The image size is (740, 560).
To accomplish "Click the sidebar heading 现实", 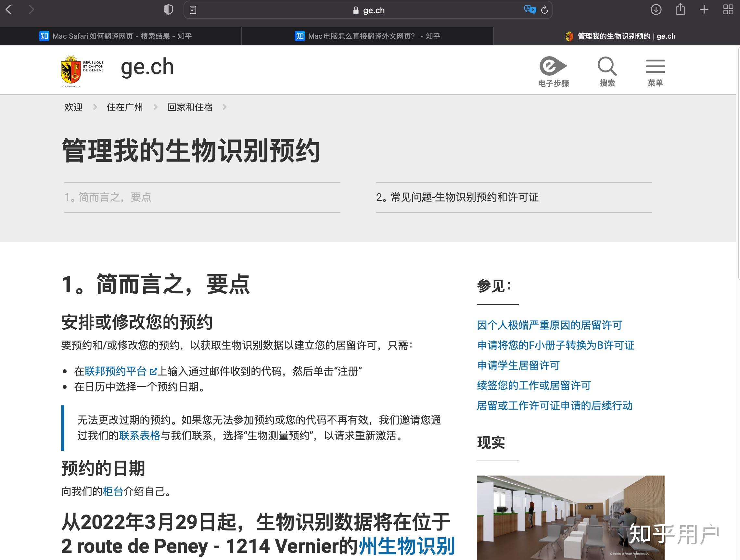I will [491, 443].
